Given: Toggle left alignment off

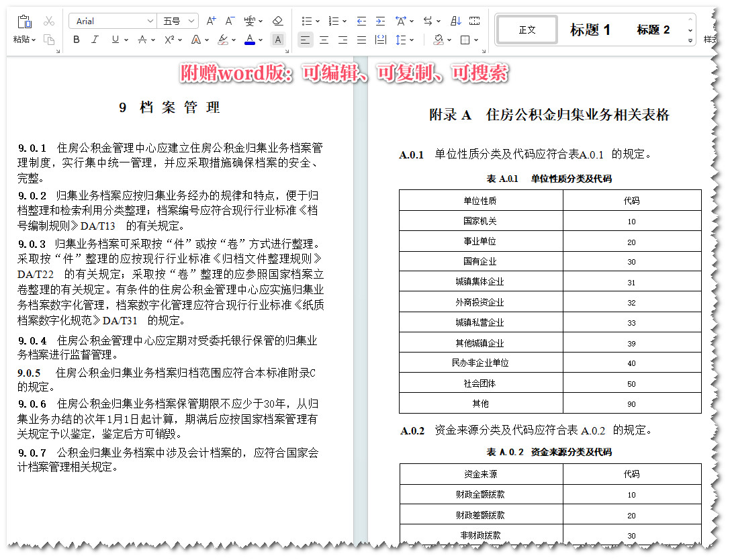Looking at the screenshot, I should pyautogui.click(x=306, y=39).
